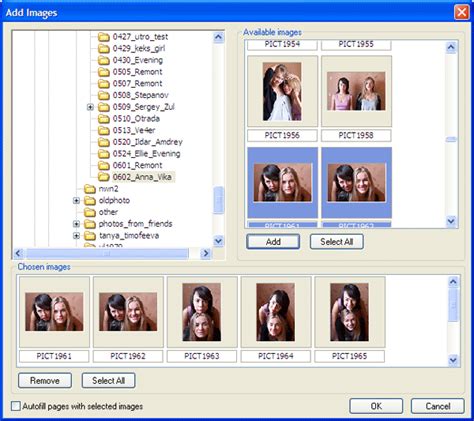474x421 pixels.
Task: Click chosen images scroll up arrow
Action: 453,282
